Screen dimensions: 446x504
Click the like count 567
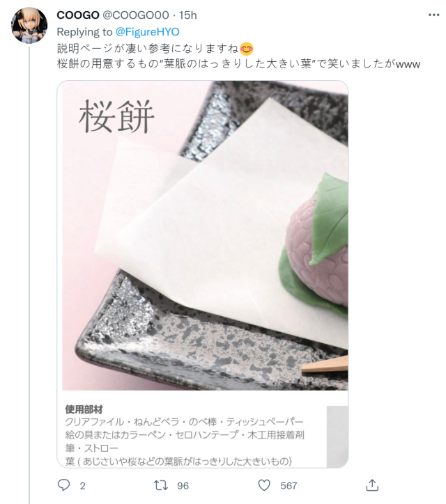(289, 486)
